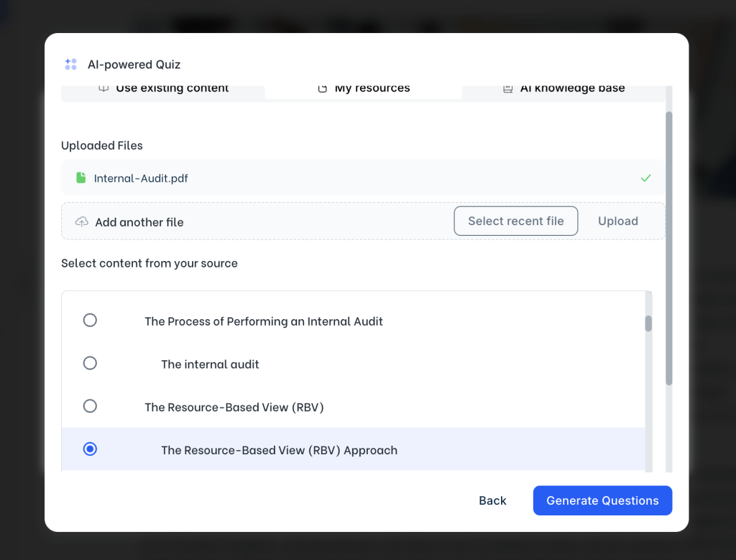Click the green PDF file icon
The image size is (736, 560).
point(80,178)
